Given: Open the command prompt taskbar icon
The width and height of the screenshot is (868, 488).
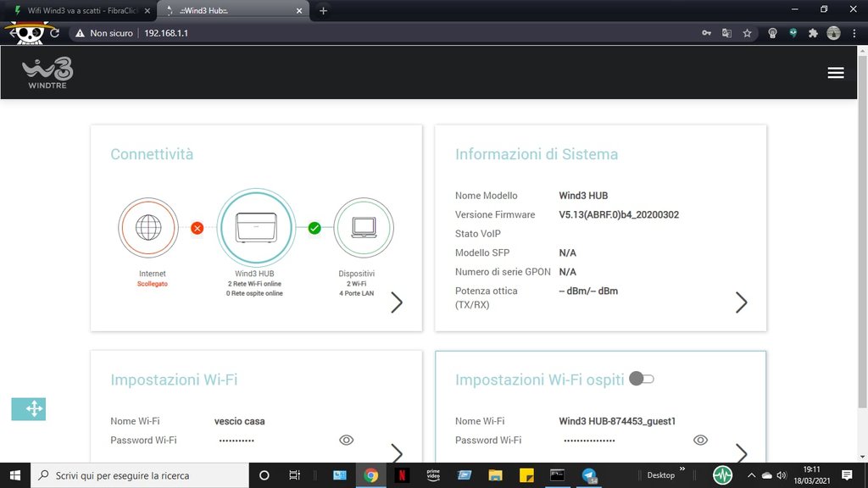Looking at the screenshot, I should click(x=558, y=475).
